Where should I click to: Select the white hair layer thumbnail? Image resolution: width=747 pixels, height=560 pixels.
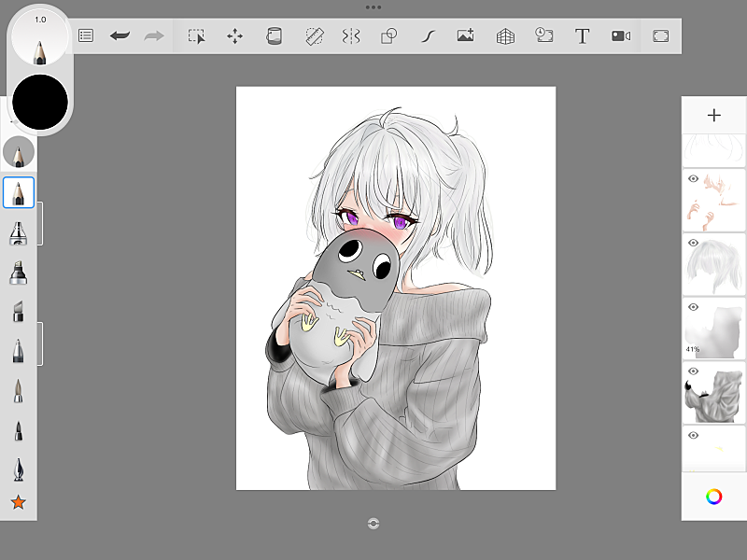click(713, 265)
